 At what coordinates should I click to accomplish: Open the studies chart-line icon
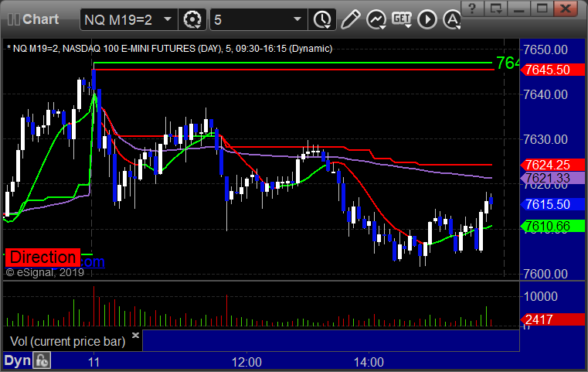tap(376, 19)
